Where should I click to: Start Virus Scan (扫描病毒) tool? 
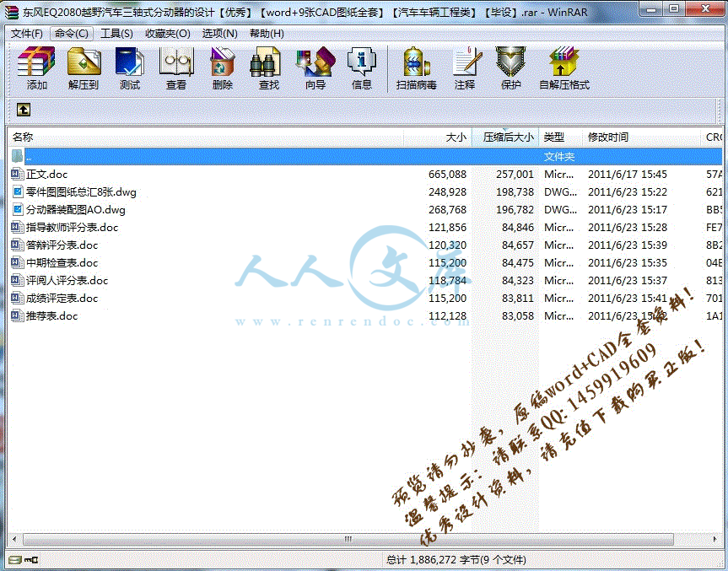tap(416, 62)
